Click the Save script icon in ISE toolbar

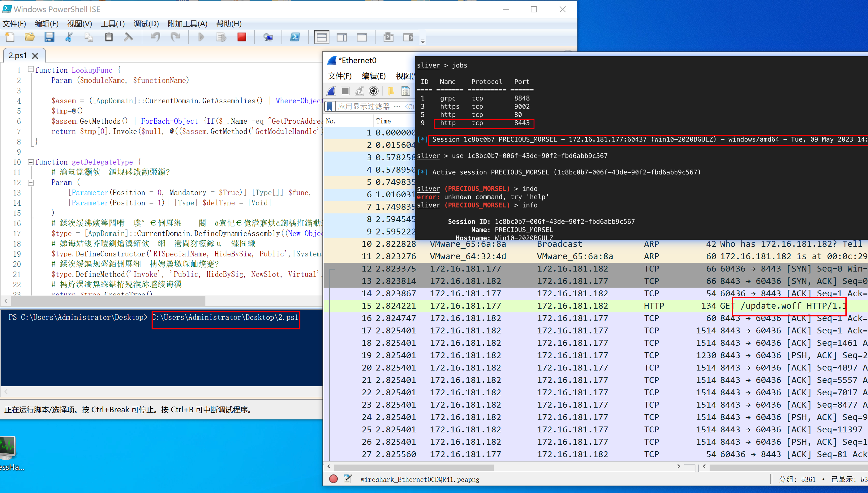(x=49, y=37)
